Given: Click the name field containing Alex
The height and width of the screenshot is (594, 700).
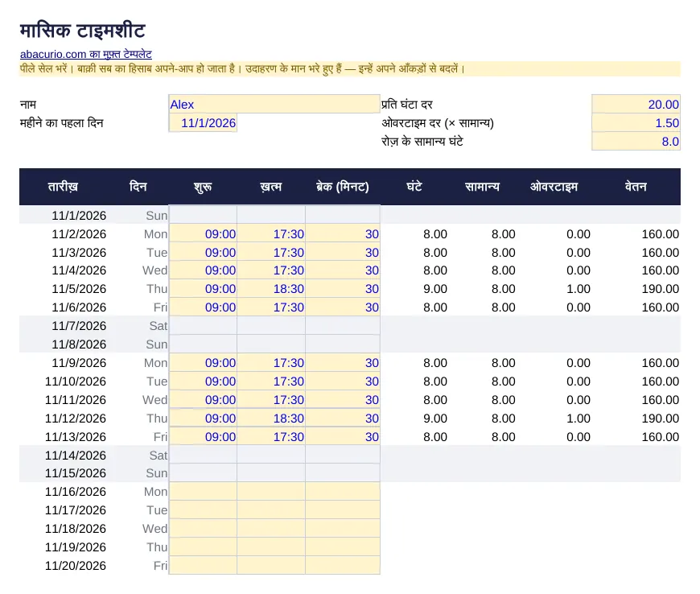Looking at the screenshot, I should point(274,104).
